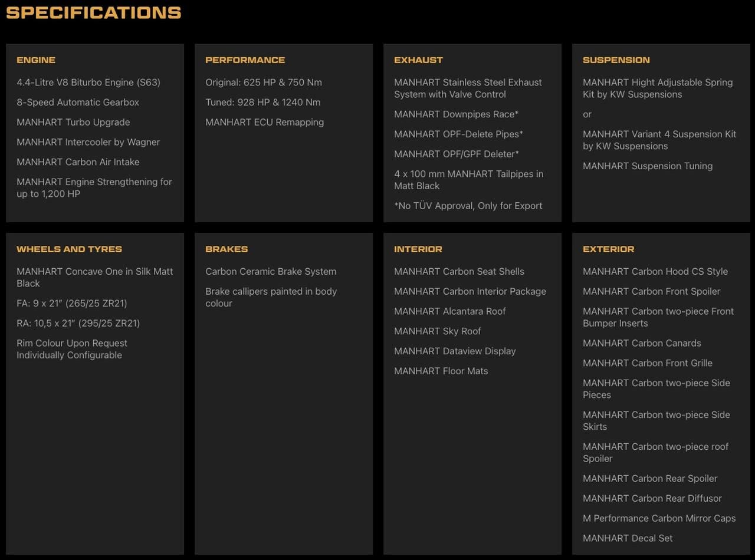Screen dimensions: 755x560
Task: Click 'MANHART Carbon Rear Diffusor'
Action: point(652,499)
